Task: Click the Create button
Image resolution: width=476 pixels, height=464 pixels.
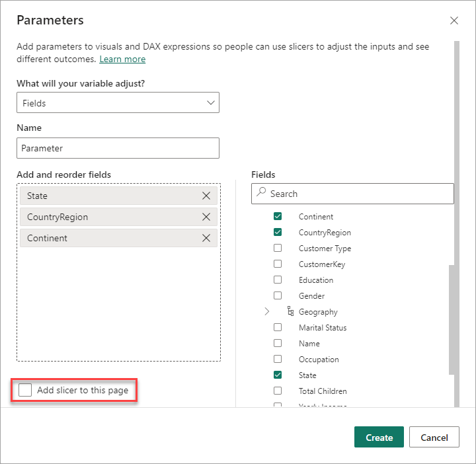Action: tap(379, 437)
